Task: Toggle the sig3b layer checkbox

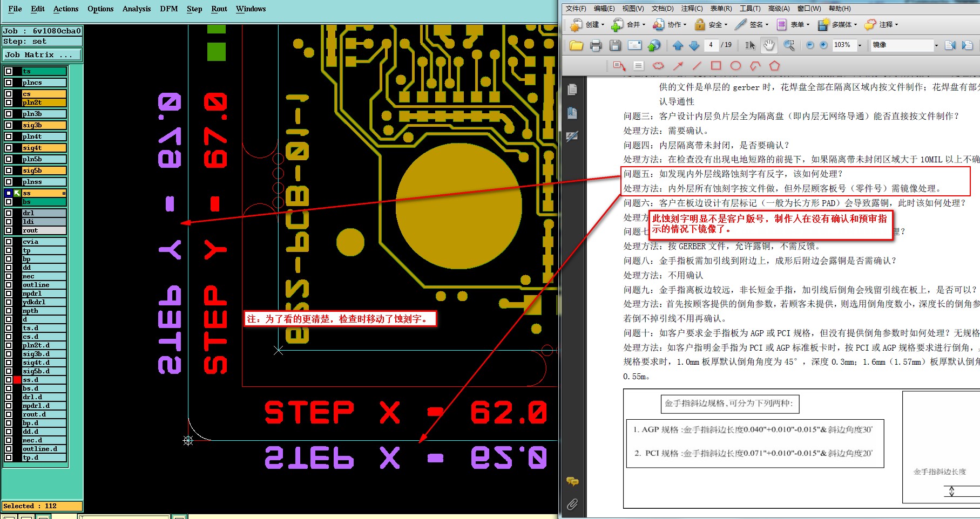Action: 9,125
